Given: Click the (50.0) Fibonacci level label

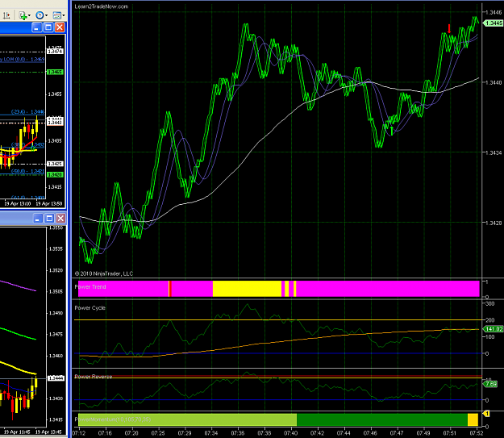Looking at the screenshot, I should click(27, 171).
